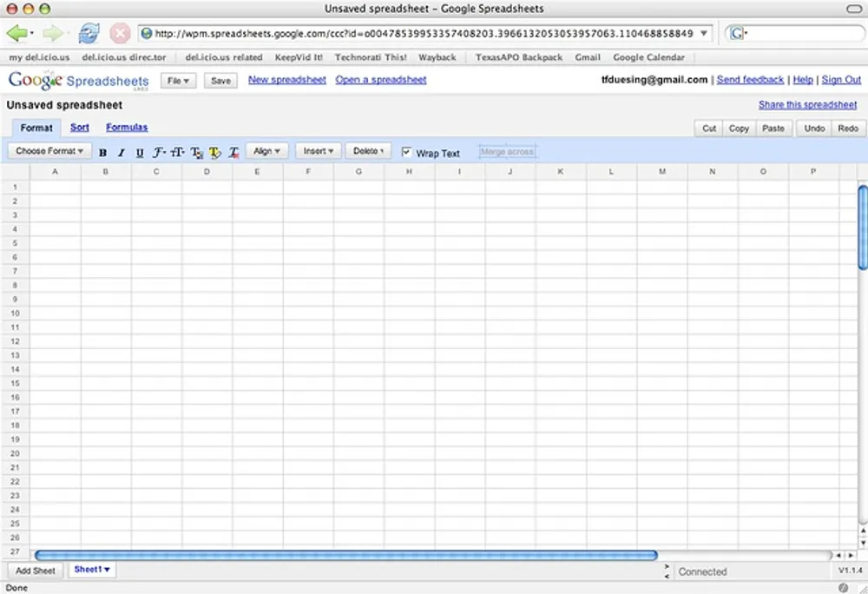This screenshot has height=594, width=868.
Task: Click the Add Sheet button
Action: pos(35,570)
